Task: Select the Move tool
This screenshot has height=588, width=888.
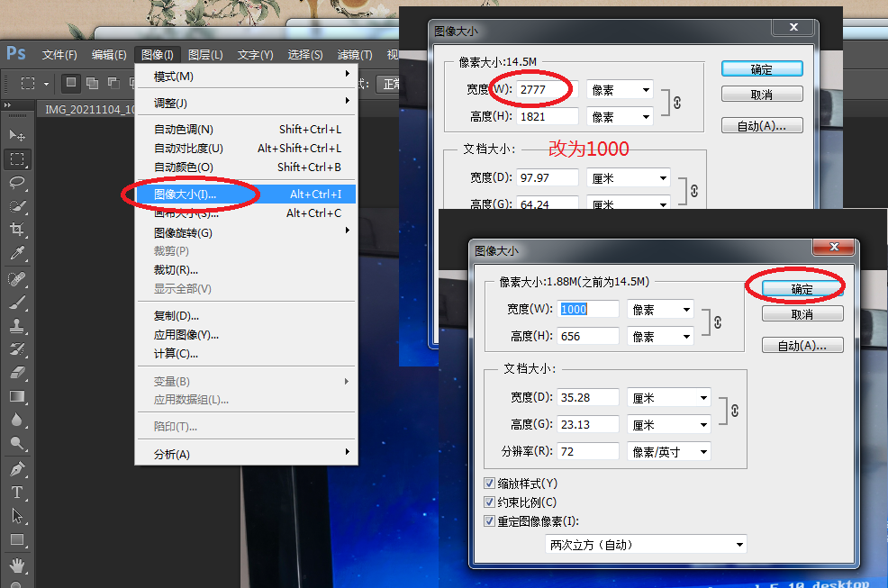Action: pos(17,135)
